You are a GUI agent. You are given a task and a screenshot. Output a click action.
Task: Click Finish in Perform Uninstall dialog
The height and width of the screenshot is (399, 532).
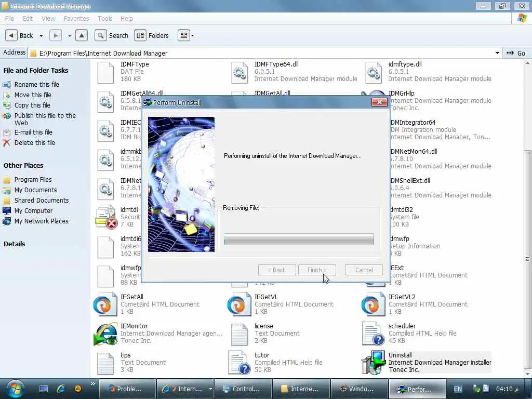(317, 270)
